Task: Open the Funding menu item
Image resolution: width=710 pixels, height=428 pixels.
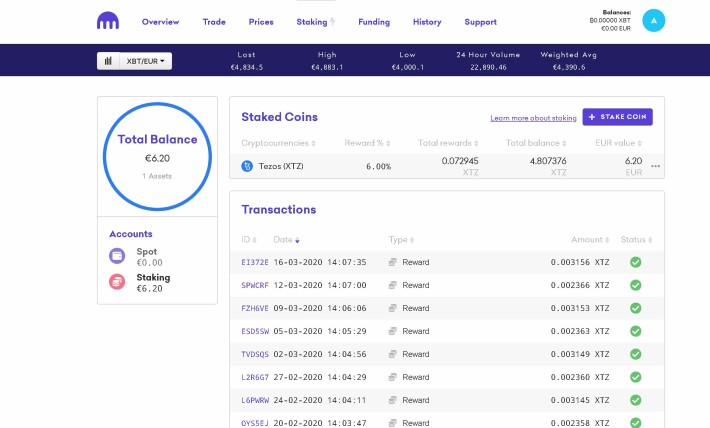Action: coord(374,22)
